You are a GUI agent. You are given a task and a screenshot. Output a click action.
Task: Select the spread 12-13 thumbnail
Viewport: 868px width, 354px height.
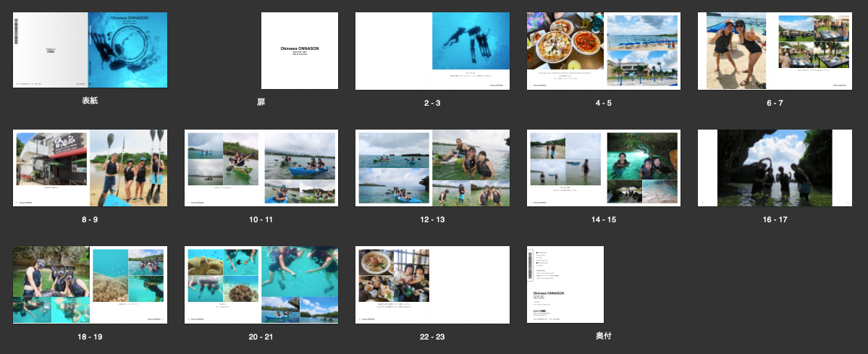coord(432,168)
